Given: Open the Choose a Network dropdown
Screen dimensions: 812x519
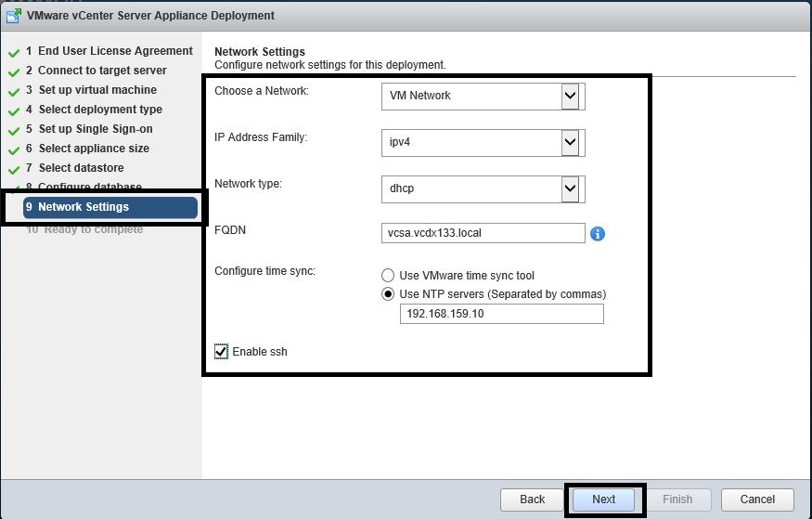Looking at the screenshot, I should [x=571, y=96].
